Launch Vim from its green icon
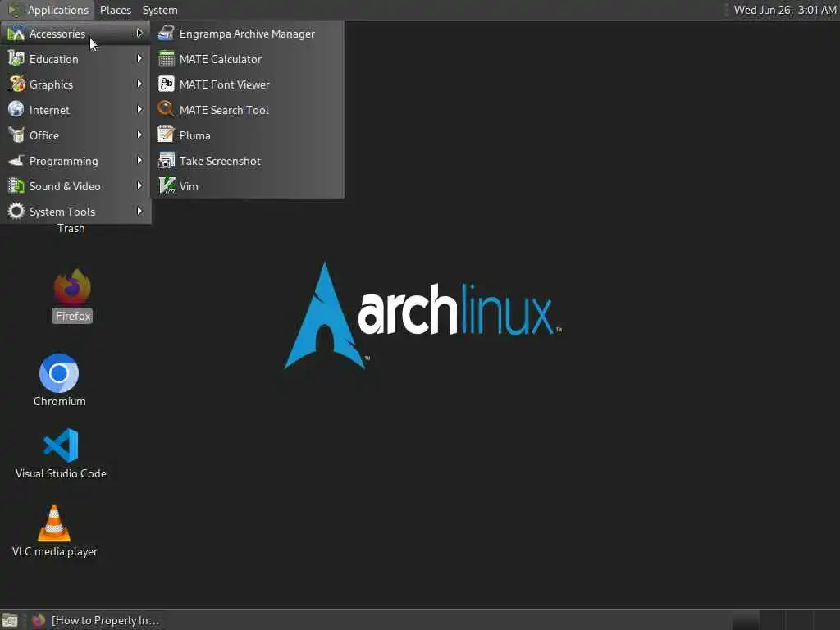This screenshot has width=840, height=630. pyautogui.click(x=166, y=186)
